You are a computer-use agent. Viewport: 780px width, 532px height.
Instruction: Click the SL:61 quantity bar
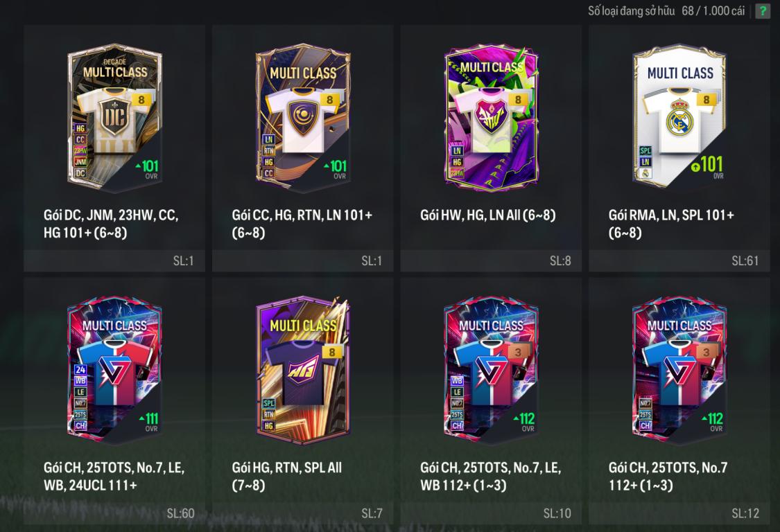679,260
